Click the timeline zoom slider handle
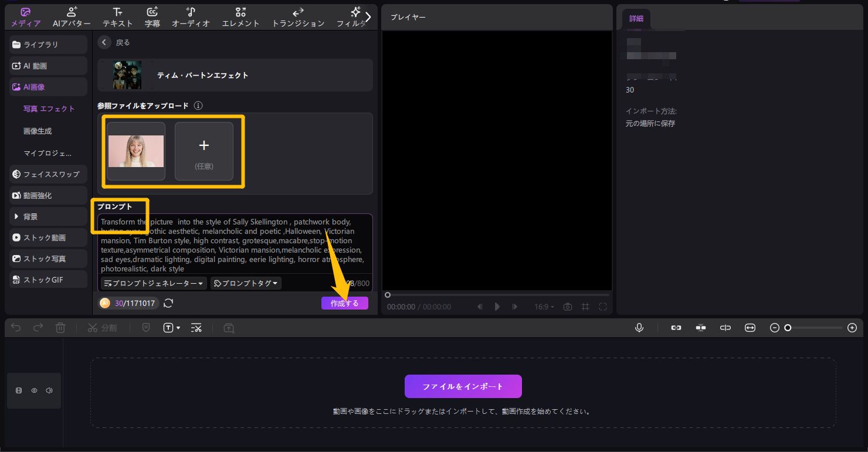Image resolution: width=868 pixels, height=452 pixels. coord(788,328)
